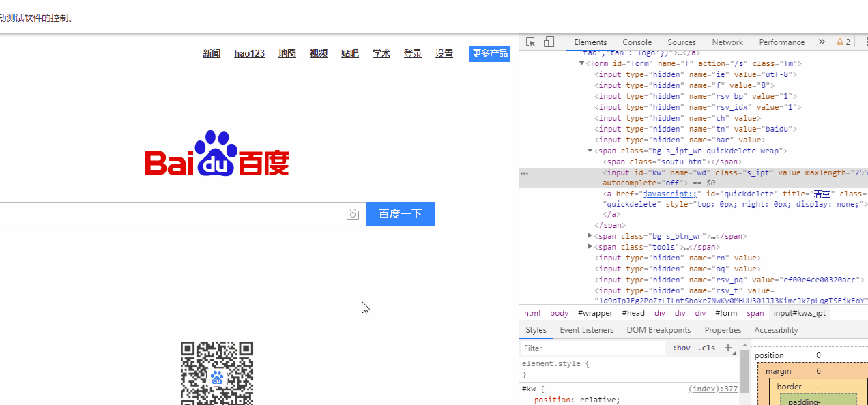Image resolution: width=868 pixels, height=405 pixels.
Task: Toggle the :hov element state button
Action: tap(681, 348)
